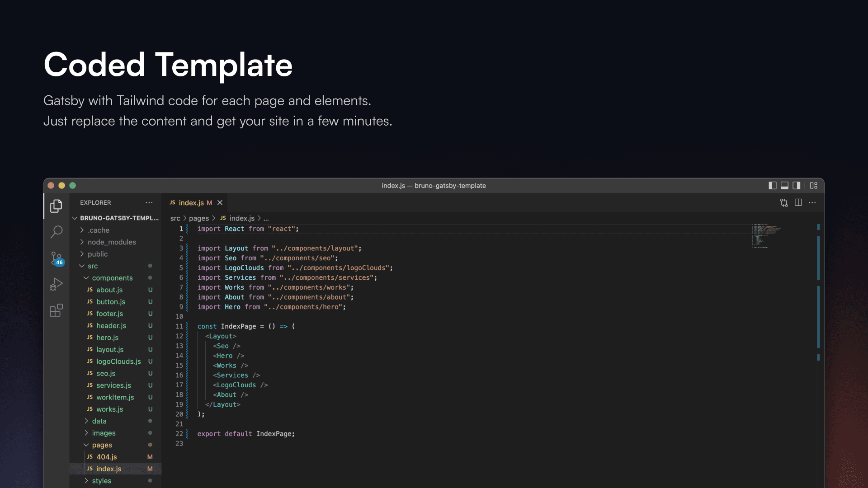868x488 pixels.
Task: Toggle secondary side bar layout button
Action: [x=797, y=186]
